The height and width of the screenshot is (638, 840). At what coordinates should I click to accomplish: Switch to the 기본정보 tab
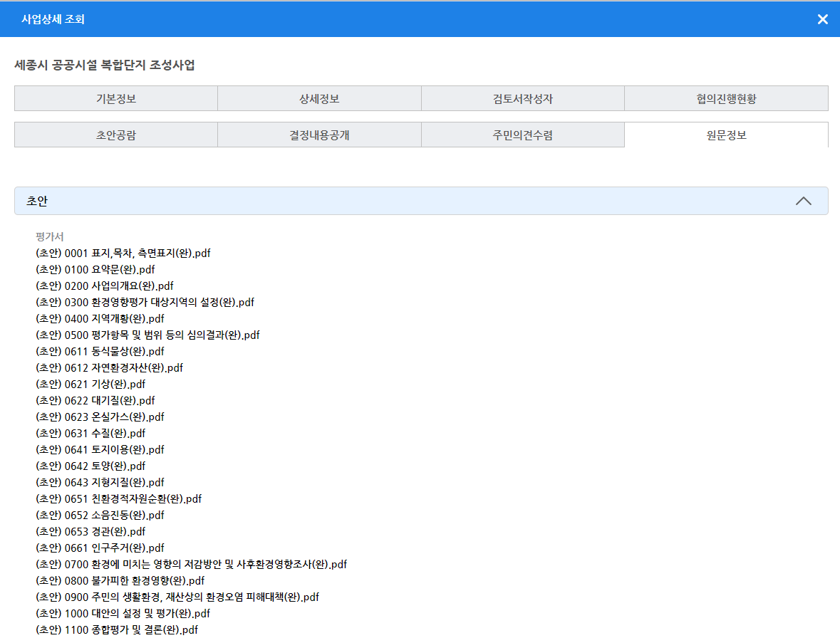pos(116,99)
